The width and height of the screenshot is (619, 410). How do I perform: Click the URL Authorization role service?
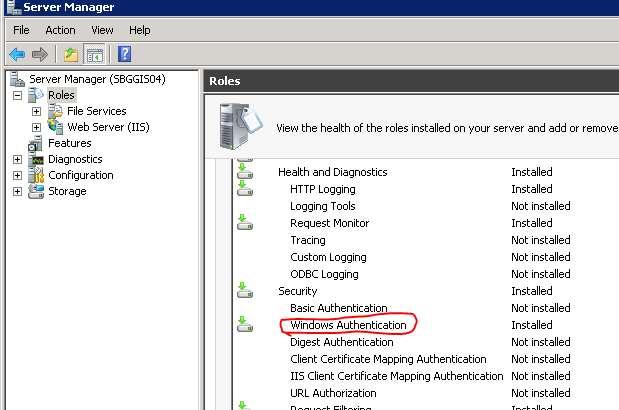pyautogui.click(x=333, y=393)
